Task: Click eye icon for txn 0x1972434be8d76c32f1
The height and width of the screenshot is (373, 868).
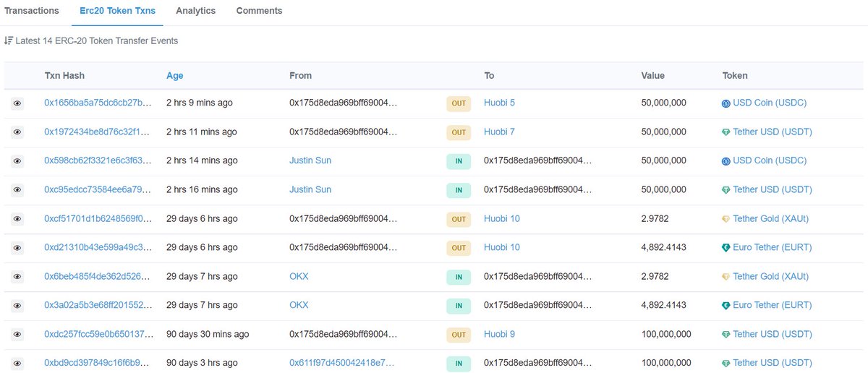Action: coord(17,132)
